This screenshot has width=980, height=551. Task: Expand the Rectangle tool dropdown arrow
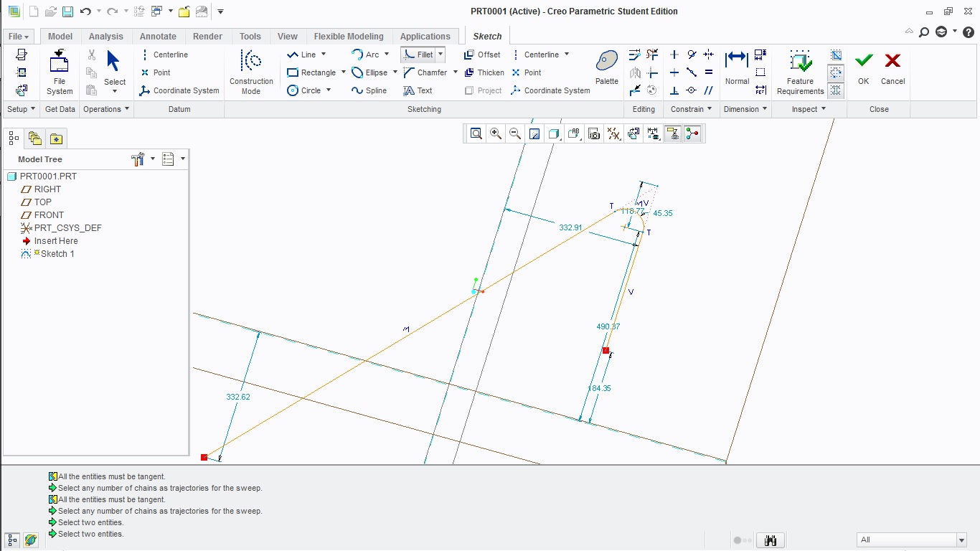pos(343,72)
